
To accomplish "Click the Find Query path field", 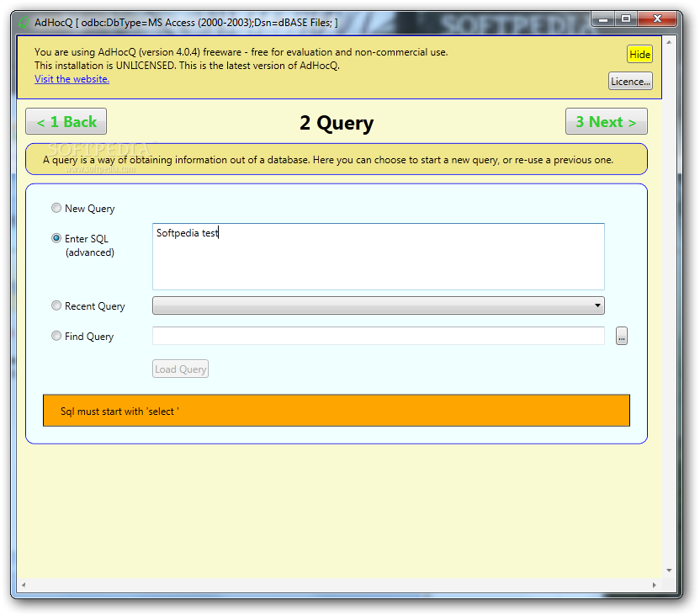I will click(x=379, y=336).
